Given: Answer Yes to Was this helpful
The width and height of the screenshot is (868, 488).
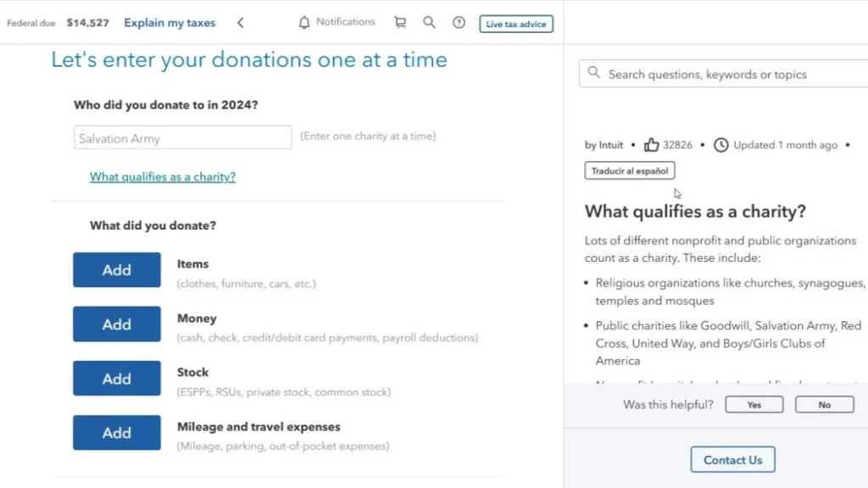Looking at the screenshot, I should click(x=754, y=404).
